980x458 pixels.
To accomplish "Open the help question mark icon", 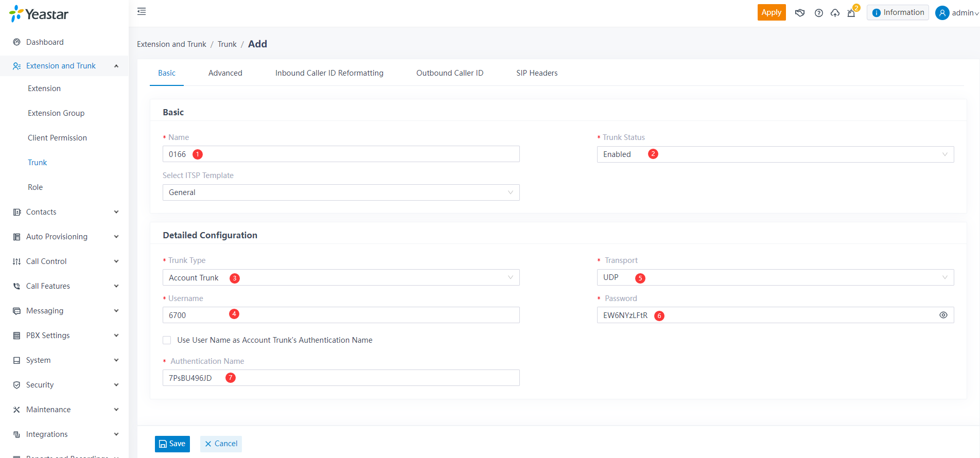I will 819,13.
